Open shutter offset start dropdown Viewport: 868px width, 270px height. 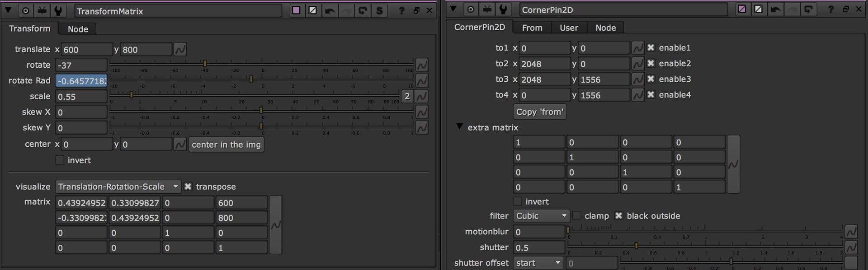[538, 263]
